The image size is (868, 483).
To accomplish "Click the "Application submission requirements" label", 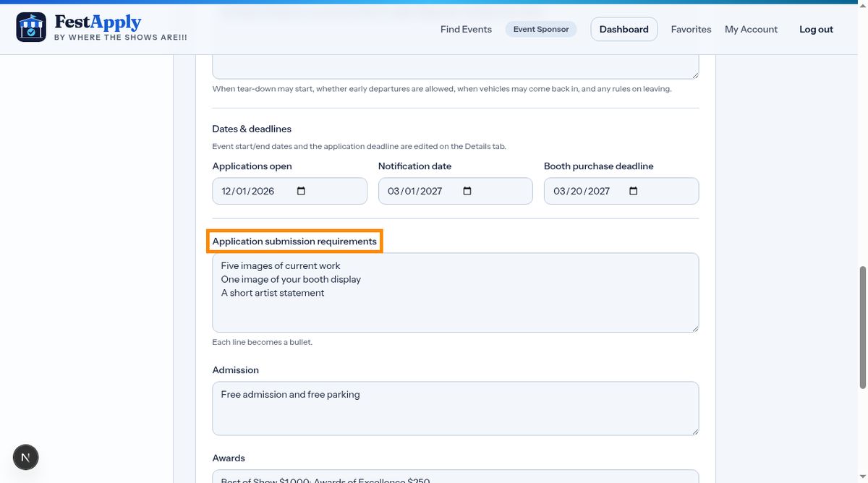I will (x=294, y=241).
